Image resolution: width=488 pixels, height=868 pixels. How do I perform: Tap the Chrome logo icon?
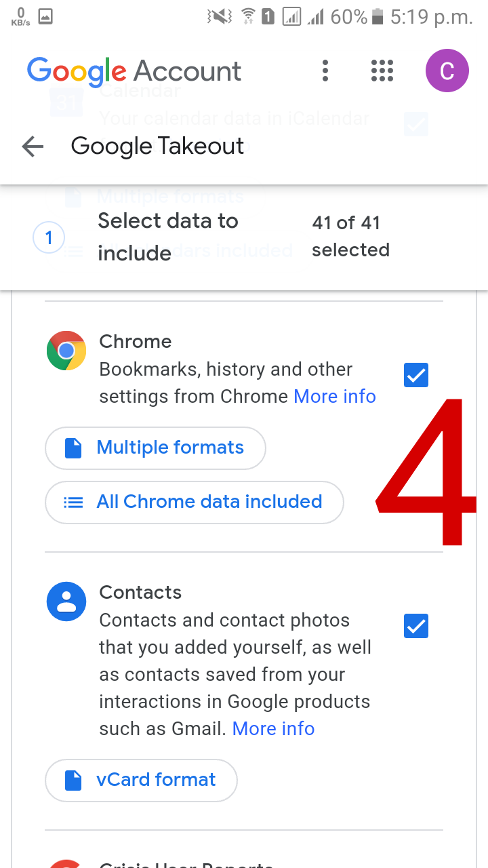(66, 351)
